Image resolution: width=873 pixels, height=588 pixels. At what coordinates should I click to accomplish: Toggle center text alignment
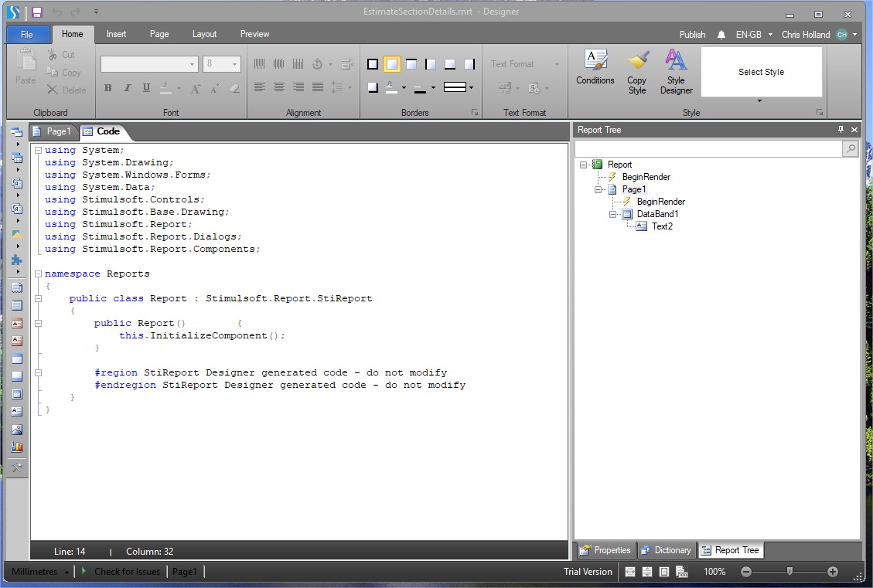click(x=279, y=87)
